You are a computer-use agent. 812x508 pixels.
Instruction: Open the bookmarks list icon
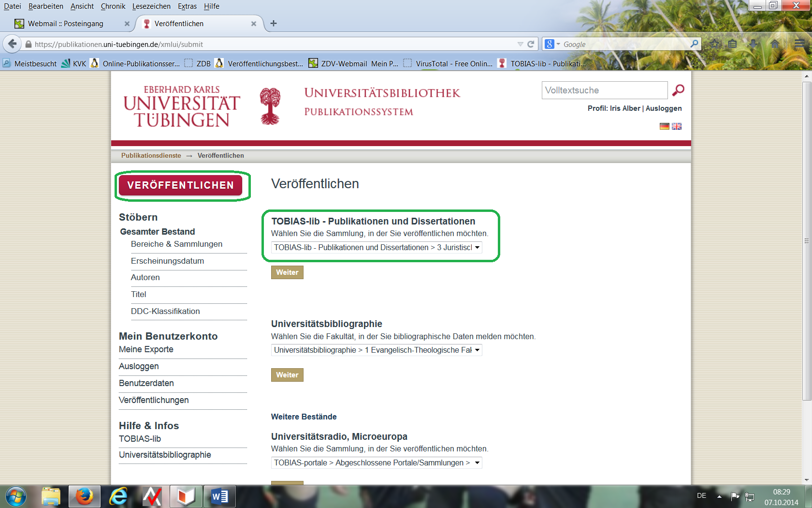point(733,44)
